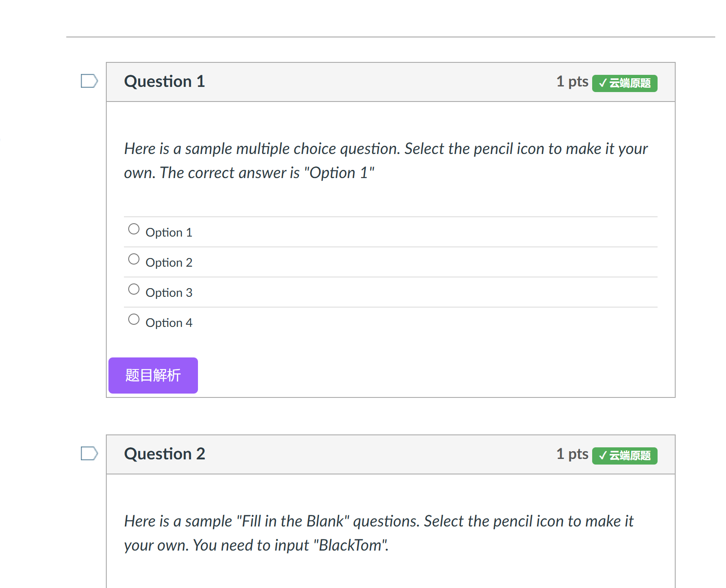
Task: Click the green 云端原题 badge on Question 1
Action: (x=624, y=83)
